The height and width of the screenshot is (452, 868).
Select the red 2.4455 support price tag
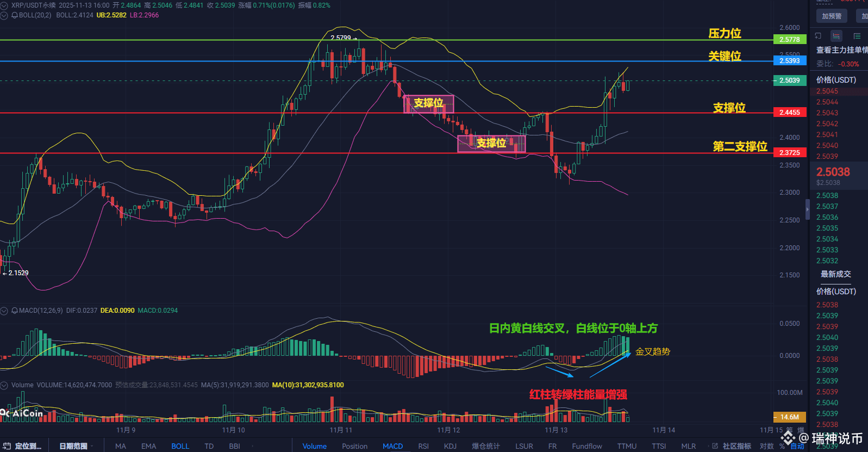pyautogui.click(x=789, y=113)
